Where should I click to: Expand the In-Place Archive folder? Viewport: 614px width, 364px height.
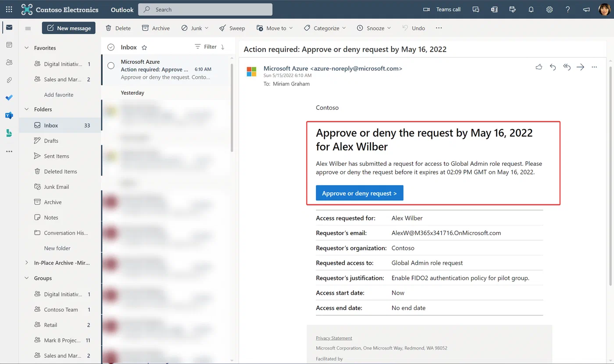[26, 263]
